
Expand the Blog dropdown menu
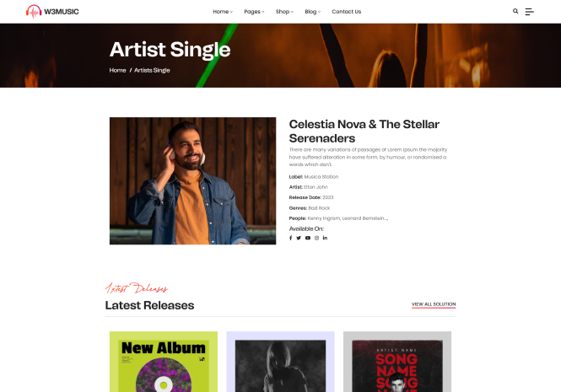click(x=313, y=12)
